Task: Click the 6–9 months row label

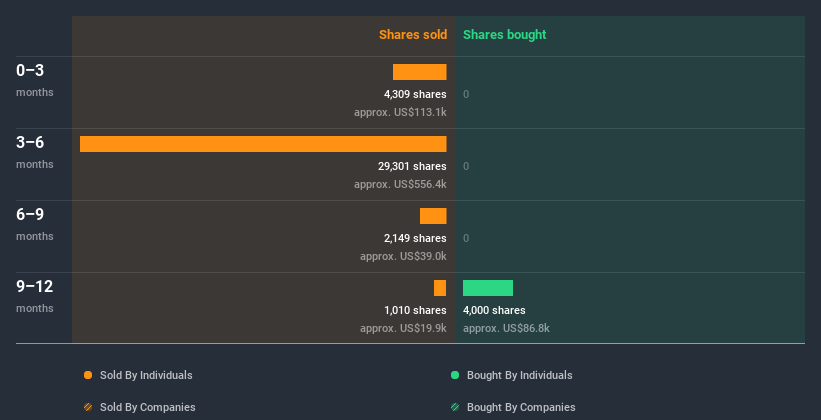Action: [35, 224]
